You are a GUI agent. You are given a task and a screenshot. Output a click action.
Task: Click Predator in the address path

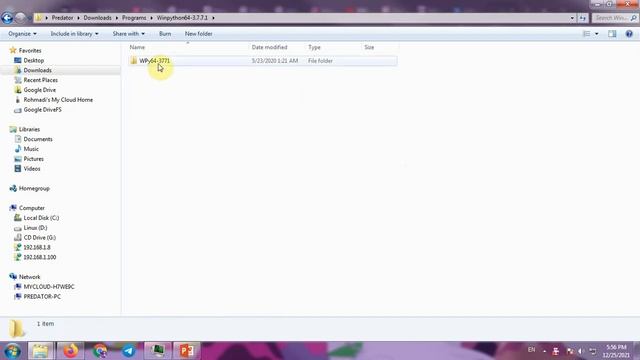click(x=62, y=18)
